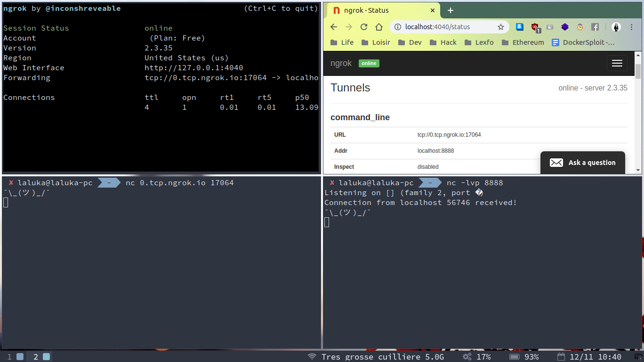Click the envelope icon in chat widget

(556, 163)
